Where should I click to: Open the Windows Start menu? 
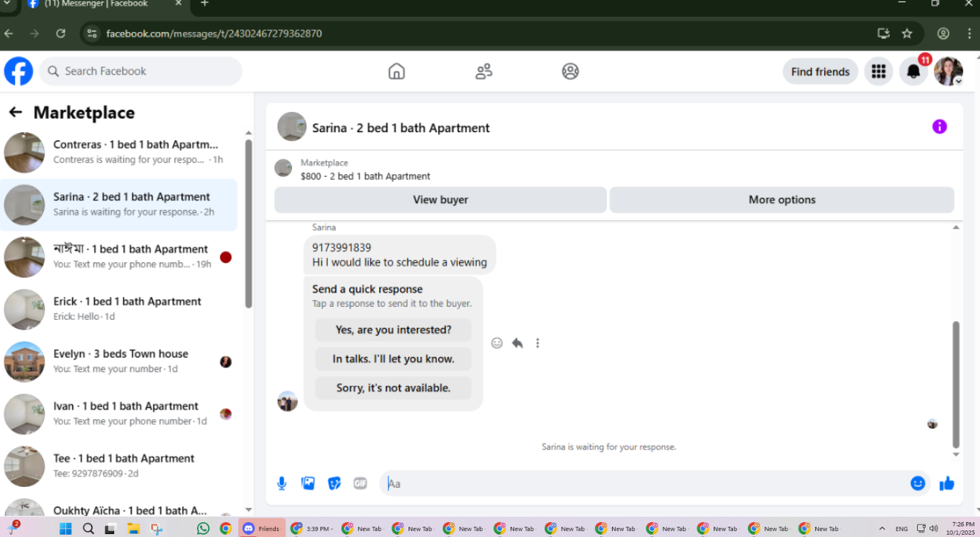(x=65, y=529)
